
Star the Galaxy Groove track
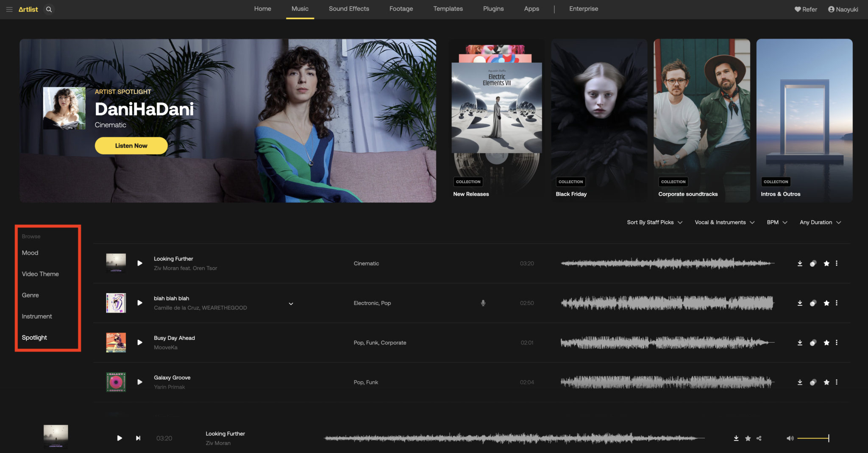click(x=826, y=382)
